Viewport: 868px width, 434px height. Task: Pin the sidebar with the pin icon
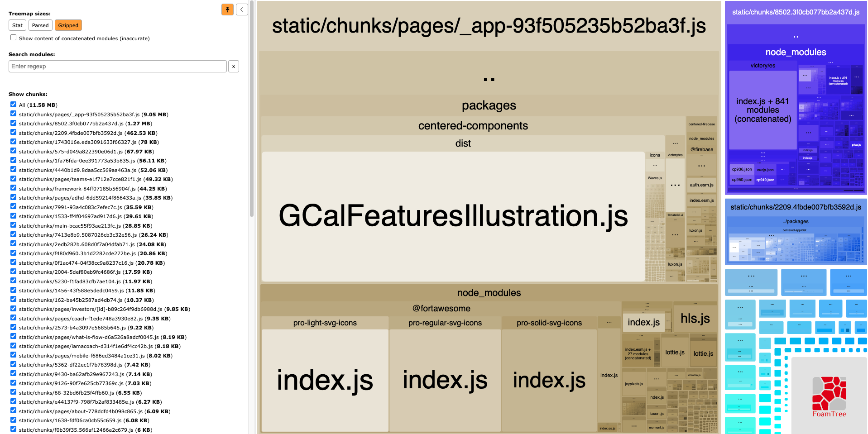coord(227,9)
